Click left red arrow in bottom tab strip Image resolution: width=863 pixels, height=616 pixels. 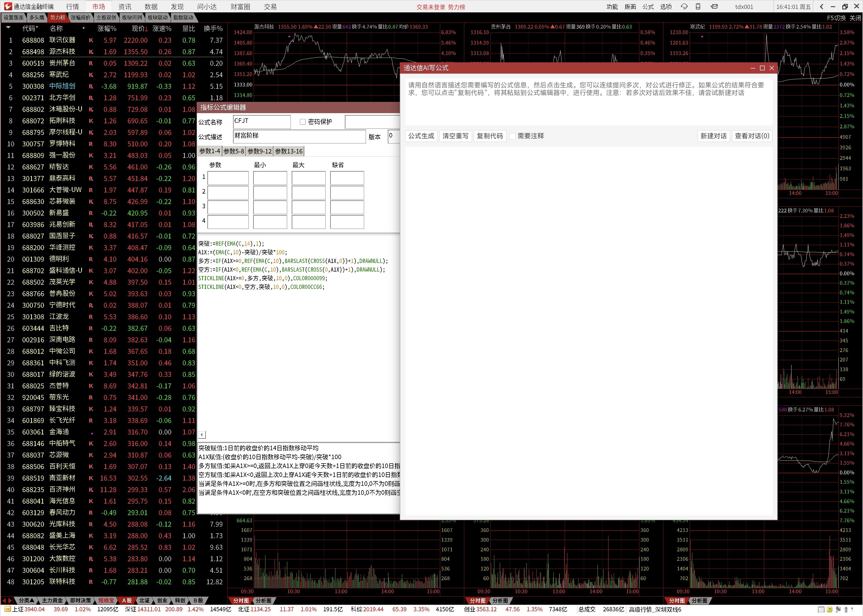[4, 601]
